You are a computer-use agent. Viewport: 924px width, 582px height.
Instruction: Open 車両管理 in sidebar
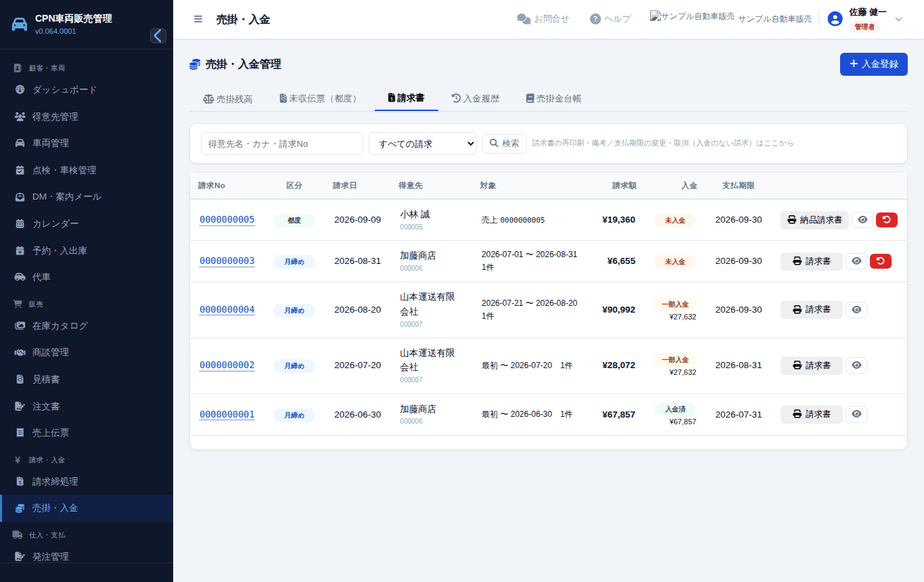[x=87, y=143]
